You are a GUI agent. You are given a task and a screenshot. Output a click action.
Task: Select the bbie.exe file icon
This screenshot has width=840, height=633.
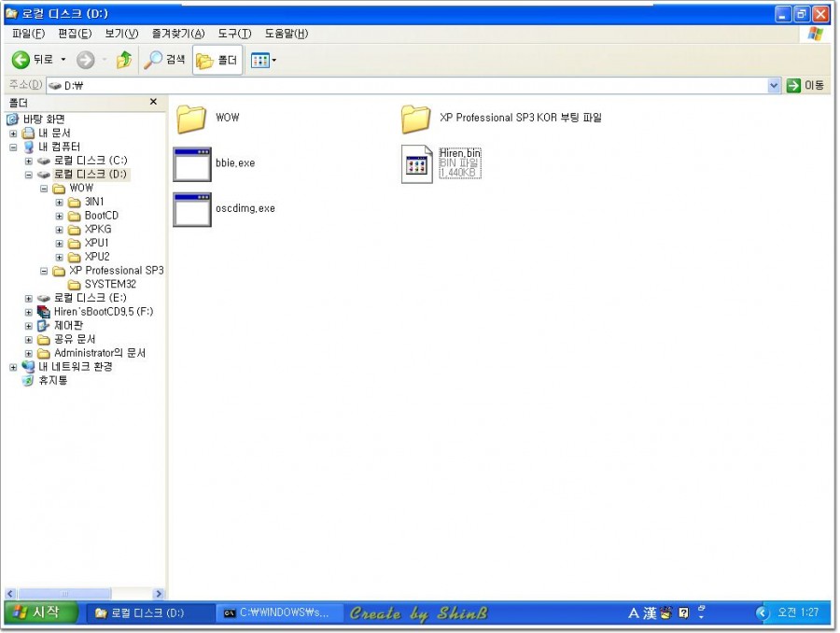click(x=191, y=164)
